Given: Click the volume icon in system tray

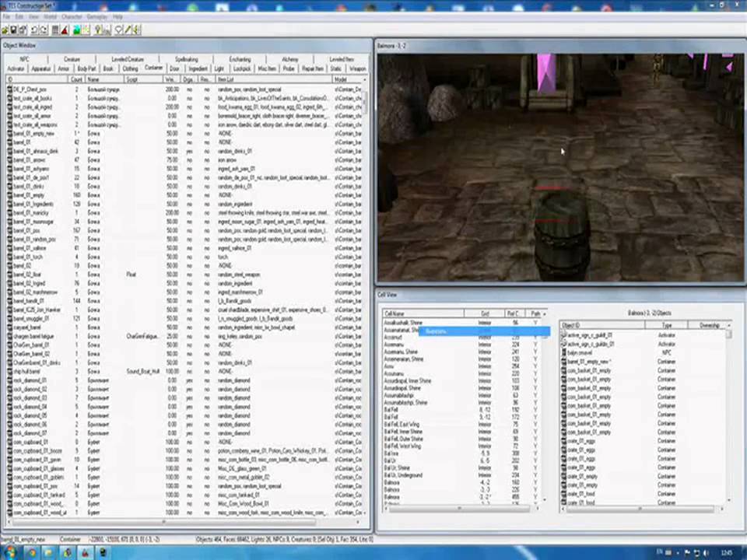Looking at the screenshot, I should (x=706, y=552).
